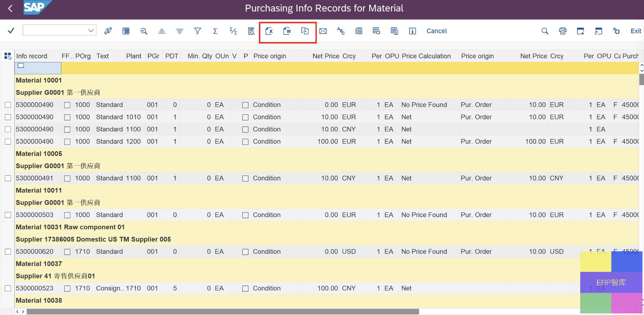Select row 5300000490 with plant 1010
644x315 pixels.
8,117
